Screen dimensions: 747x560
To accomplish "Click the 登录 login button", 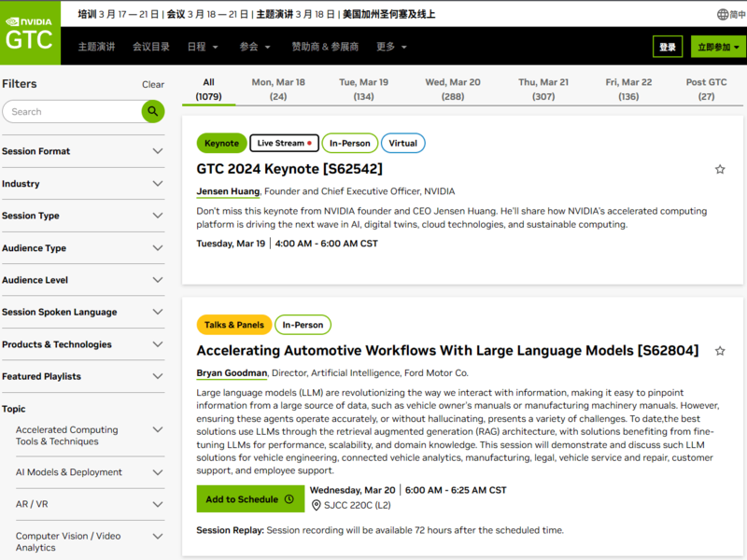I will 668,47.
